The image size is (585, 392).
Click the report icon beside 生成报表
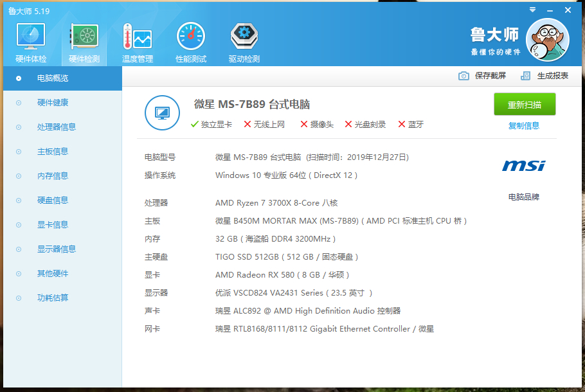coord(525,76)
